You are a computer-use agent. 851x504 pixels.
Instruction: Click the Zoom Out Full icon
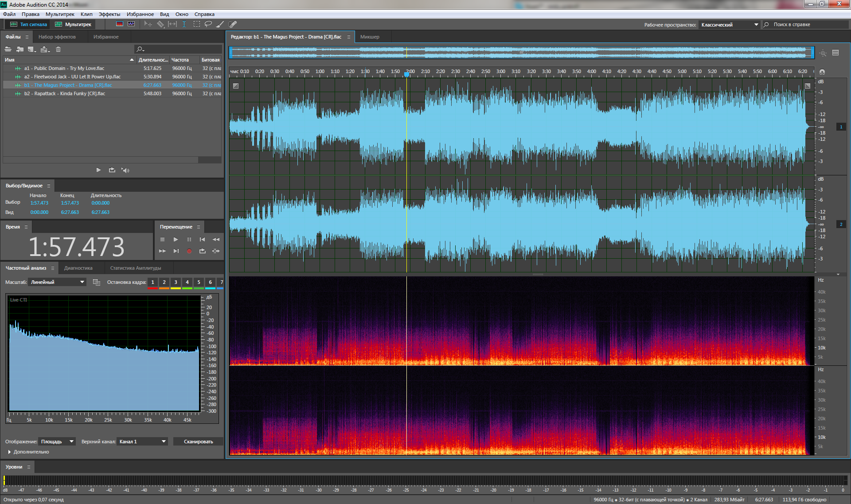823,53
